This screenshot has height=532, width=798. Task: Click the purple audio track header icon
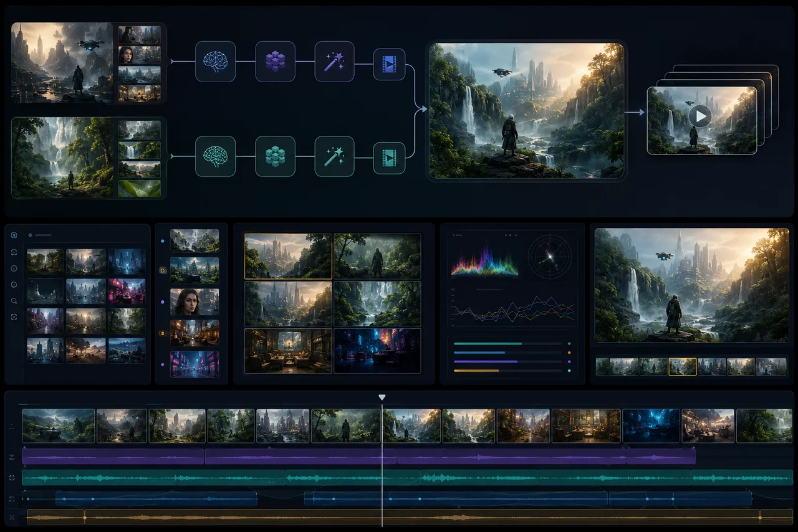point(12,457)
